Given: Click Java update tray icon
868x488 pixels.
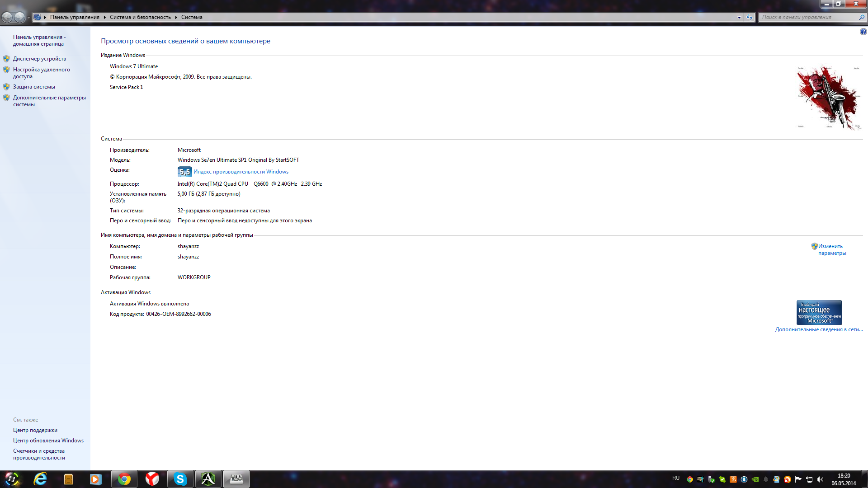Looking at the screenshot, I should point(733,479).
